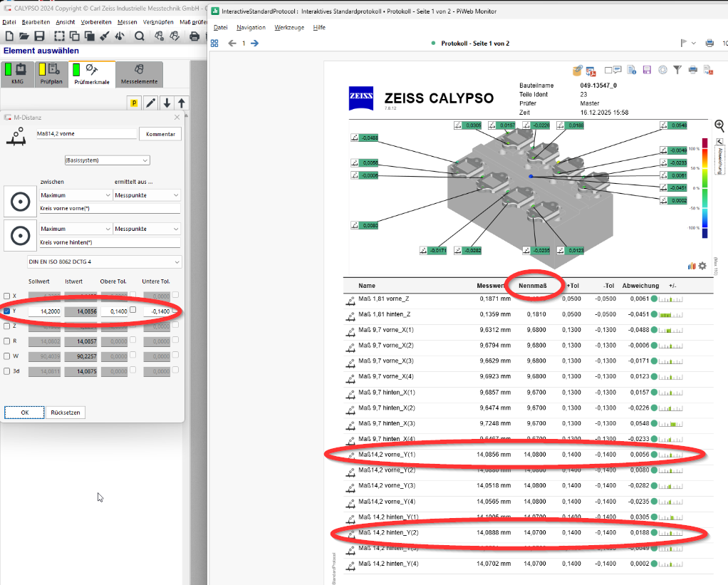Click the magnifier zoom icon beside the 3D view
The image size is (728, 585).
coord(719,125)
